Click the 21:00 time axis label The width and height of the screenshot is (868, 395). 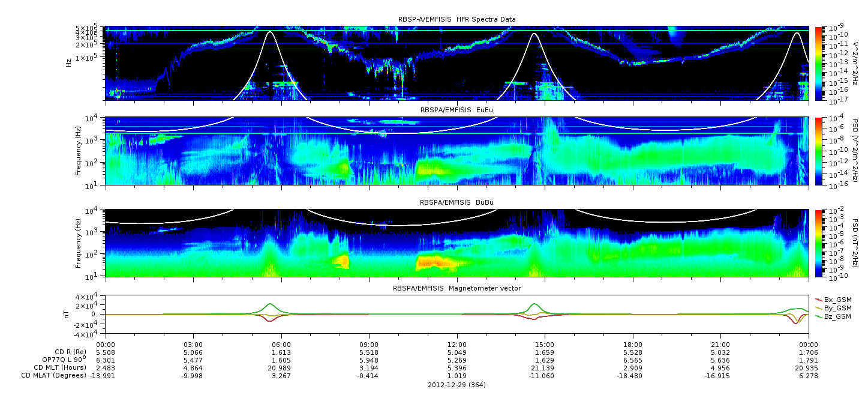click(720, 344)
